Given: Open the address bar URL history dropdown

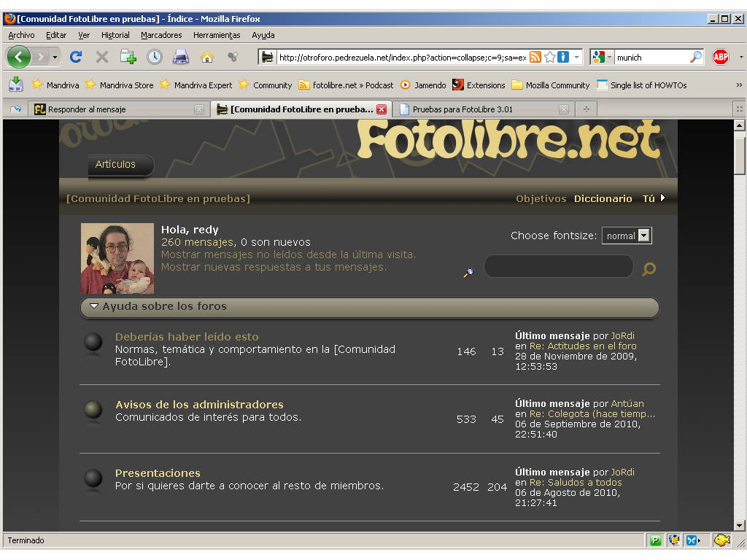Looking at the screenshot, I should (577, 57).
